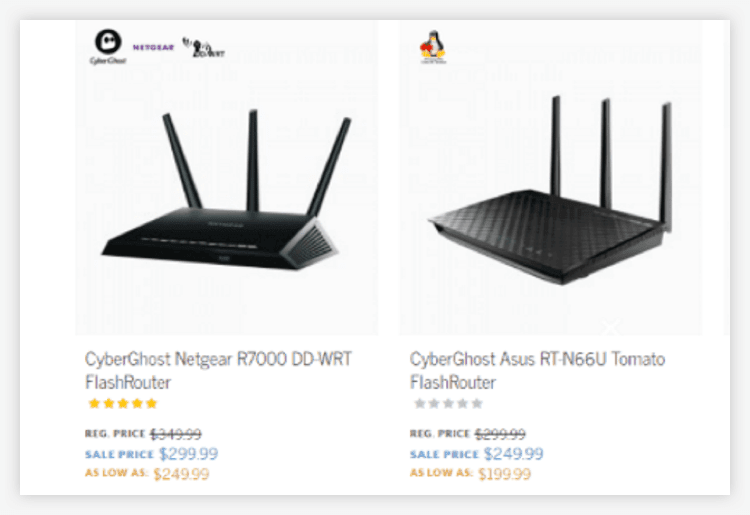
Task: Click the Netgear SALE PRICE label
Action: point(119,454)
